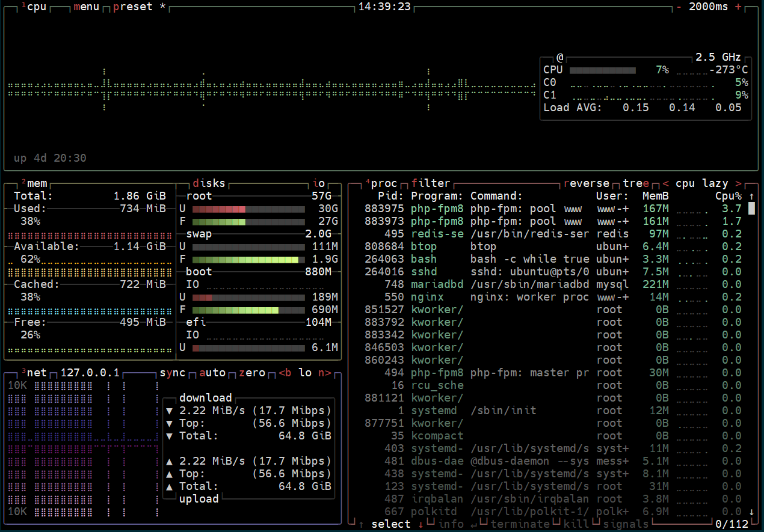The height and width of the screenshot is (532, 764).
Task: Click the minus to decrease update interval
Action: tap(679, 7)
